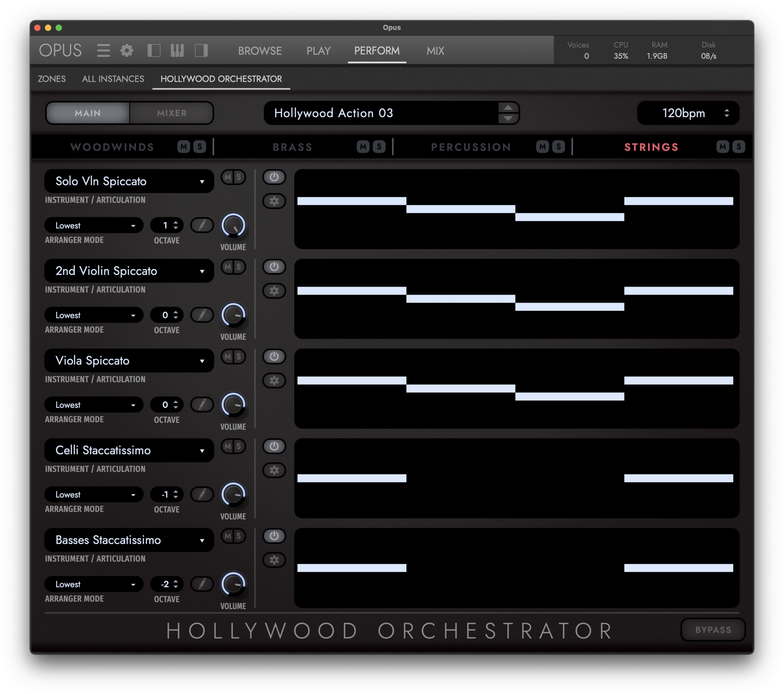The image size is (784, 694).
Task: Click pencil edit icon for Celli Staccatissimo
Action: (x=202, y=494)
